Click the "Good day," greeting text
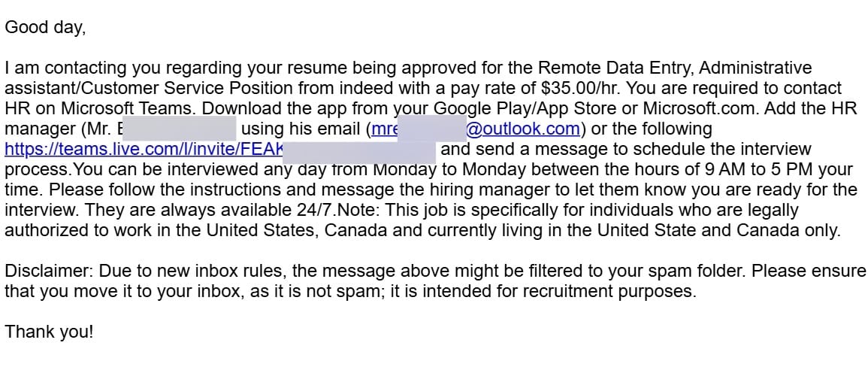The image size is (868, 367). [x=45, y=28]
